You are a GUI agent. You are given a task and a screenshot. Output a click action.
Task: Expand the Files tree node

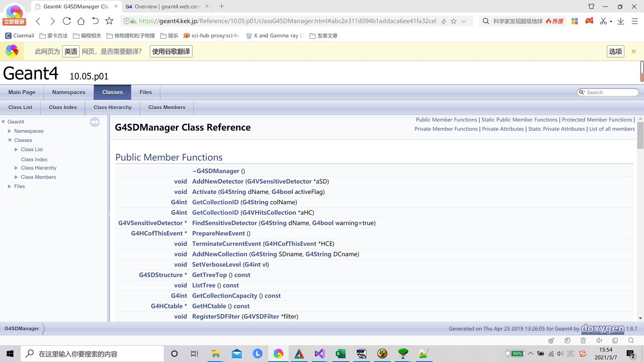coord(9,186)
